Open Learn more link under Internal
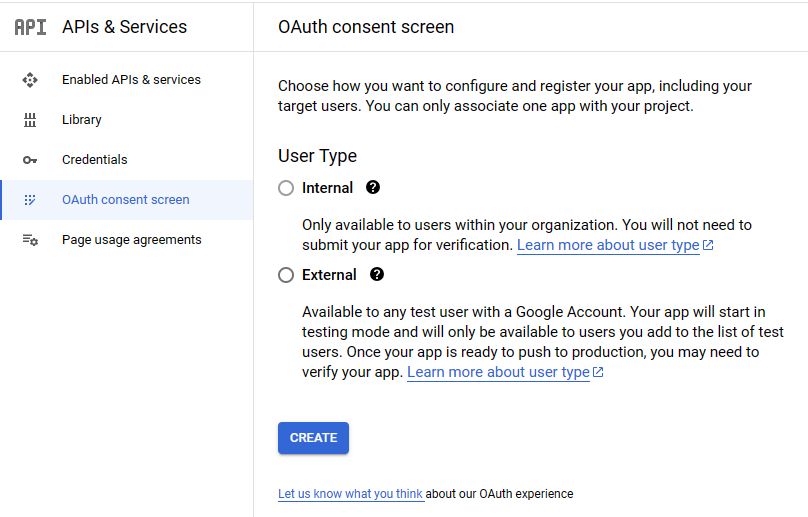Viewport: 808px width, 517px height. (608, 245)
